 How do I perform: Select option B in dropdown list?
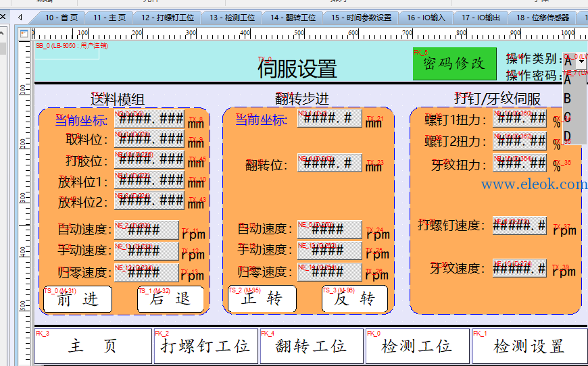(567, 99)
